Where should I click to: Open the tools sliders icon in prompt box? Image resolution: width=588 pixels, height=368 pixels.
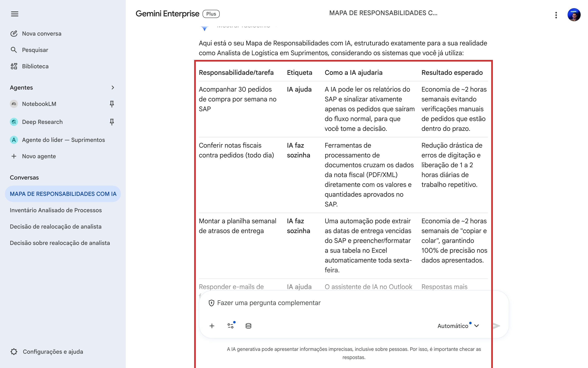point(231,326)
